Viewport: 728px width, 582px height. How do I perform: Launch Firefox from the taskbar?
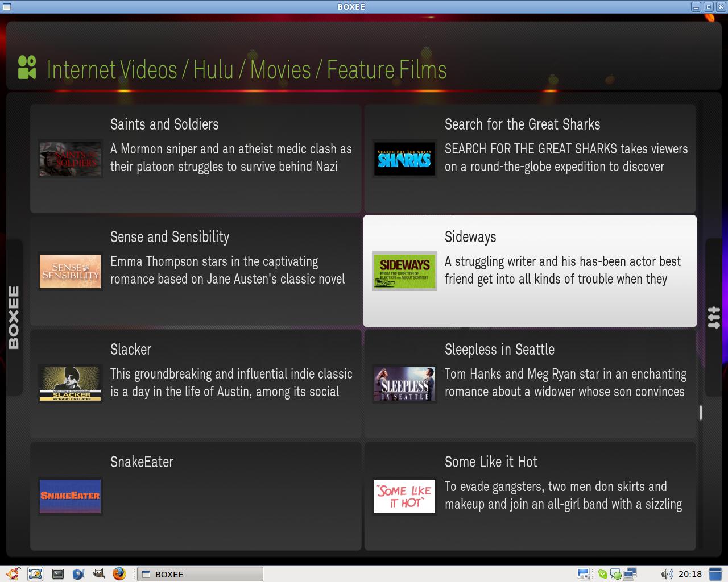tap(119, 573)
